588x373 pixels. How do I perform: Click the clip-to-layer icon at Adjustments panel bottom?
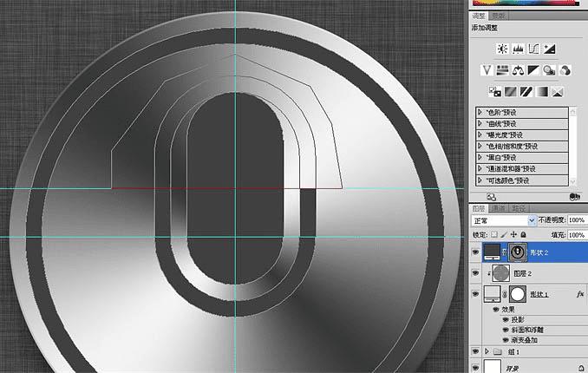pos(574,197)
